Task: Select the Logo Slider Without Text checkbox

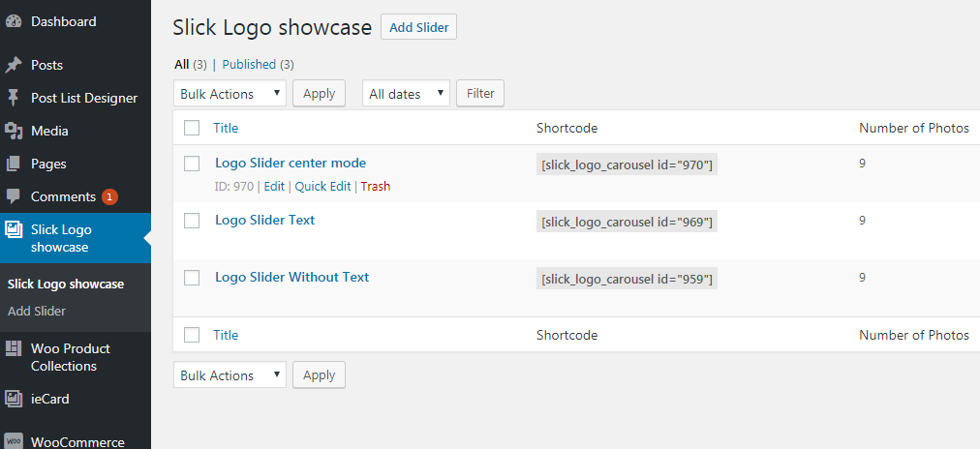Action: (192, 278)
